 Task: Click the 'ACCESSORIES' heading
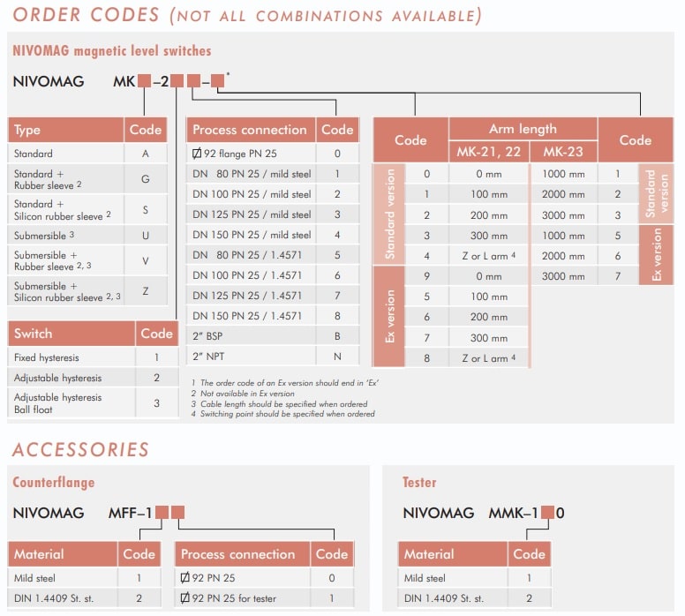[81, 449]
